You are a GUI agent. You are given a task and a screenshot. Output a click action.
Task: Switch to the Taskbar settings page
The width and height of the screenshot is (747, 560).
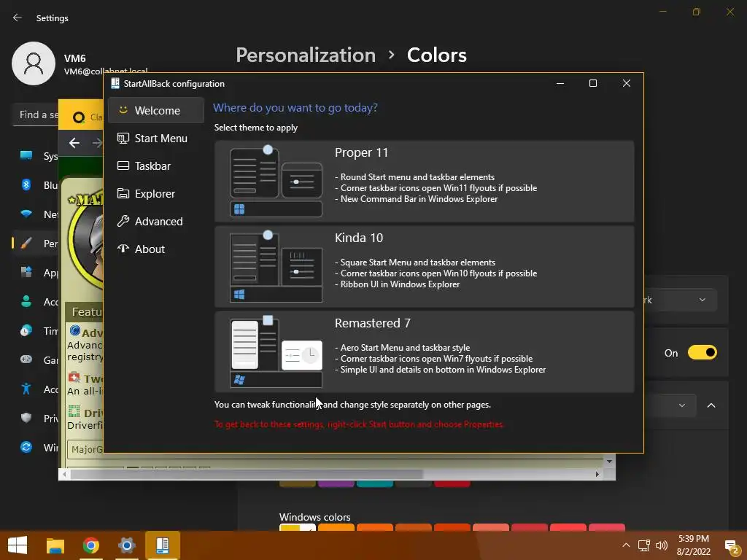(156, 166)
